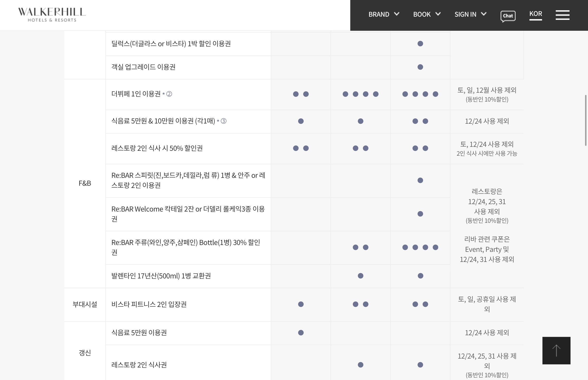The width and height of the screenshot is (588, 380).
Task: Switch language via KOR link
Action: coord(535,14)
